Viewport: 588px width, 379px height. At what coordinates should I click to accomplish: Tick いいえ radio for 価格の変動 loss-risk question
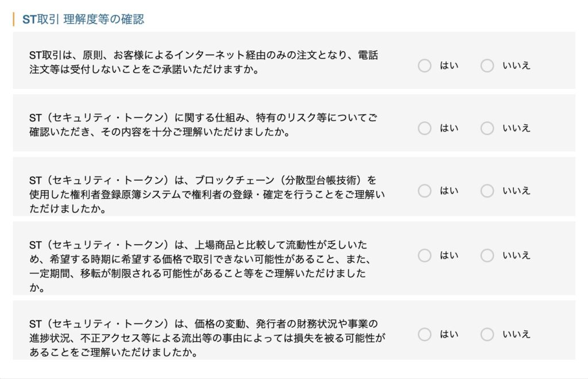coord(487,334)
